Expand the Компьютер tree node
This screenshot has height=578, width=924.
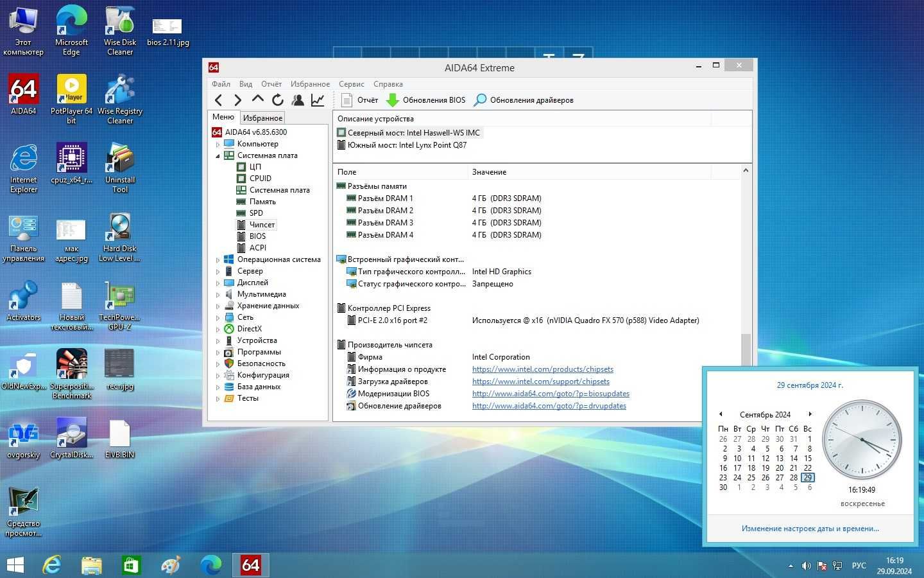[218, 144]
